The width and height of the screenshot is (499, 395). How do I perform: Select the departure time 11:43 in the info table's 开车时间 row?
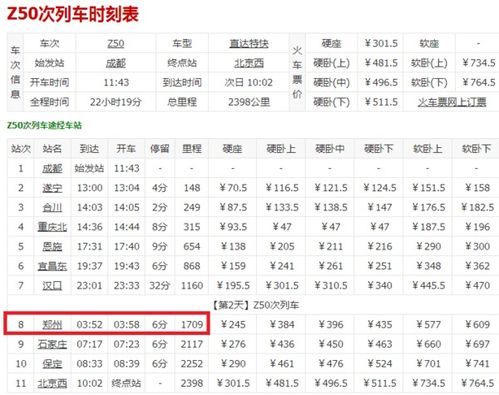[116, 83]
